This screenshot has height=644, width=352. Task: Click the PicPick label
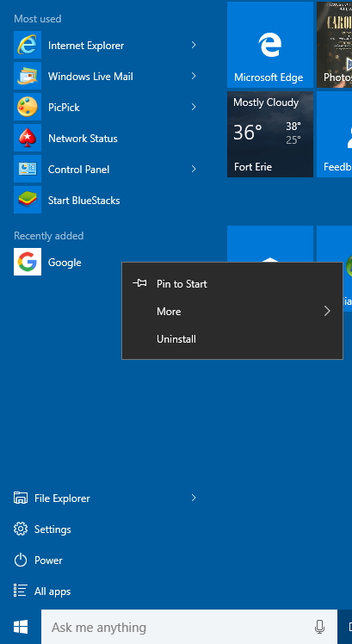tap(64, 108)
